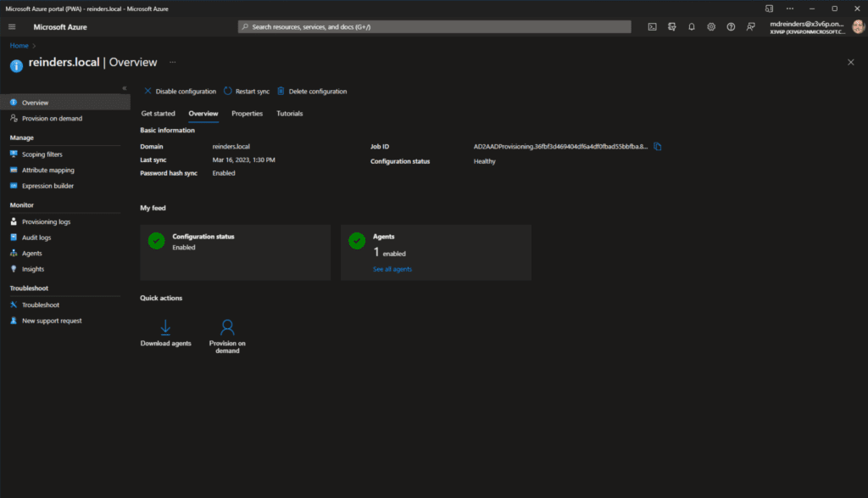Click the Provision on demand person icon

pos(227,327)
